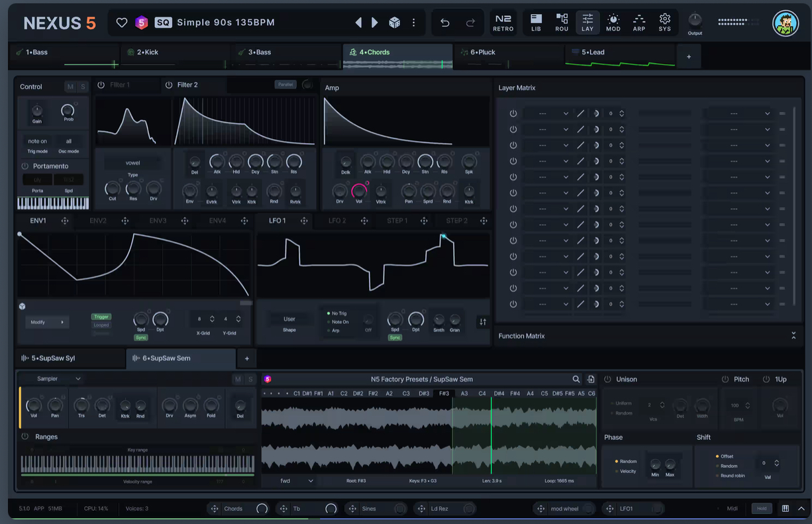Screen dimensions: 812x524
Task: Click the user avatar picture
Action: coord(786,23)
